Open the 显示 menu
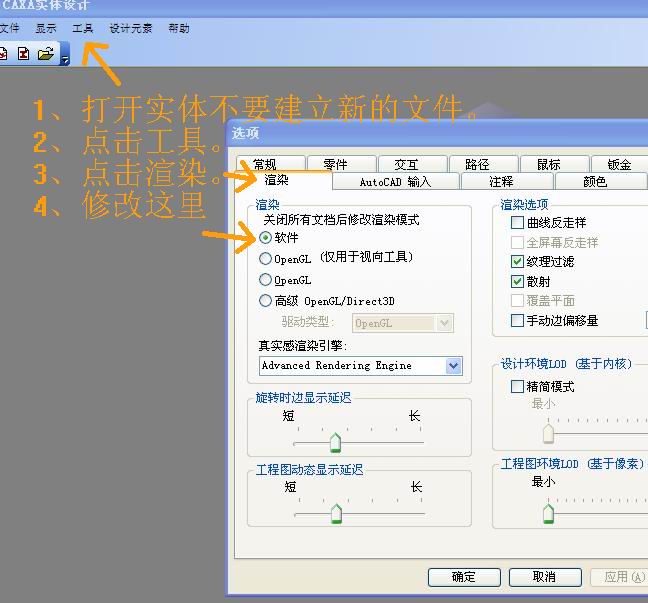 point(45,28)
